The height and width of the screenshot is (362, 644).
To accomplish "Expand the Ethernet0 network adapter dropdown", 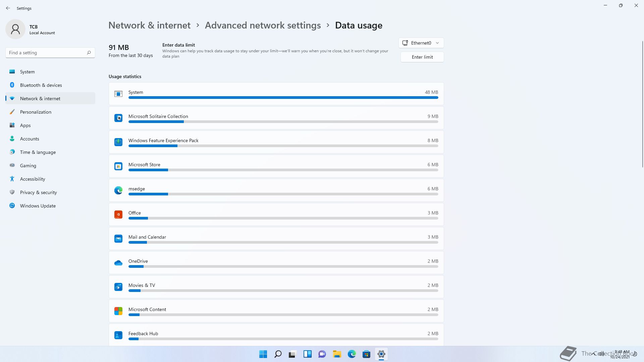I will click(x=421, y=43).
